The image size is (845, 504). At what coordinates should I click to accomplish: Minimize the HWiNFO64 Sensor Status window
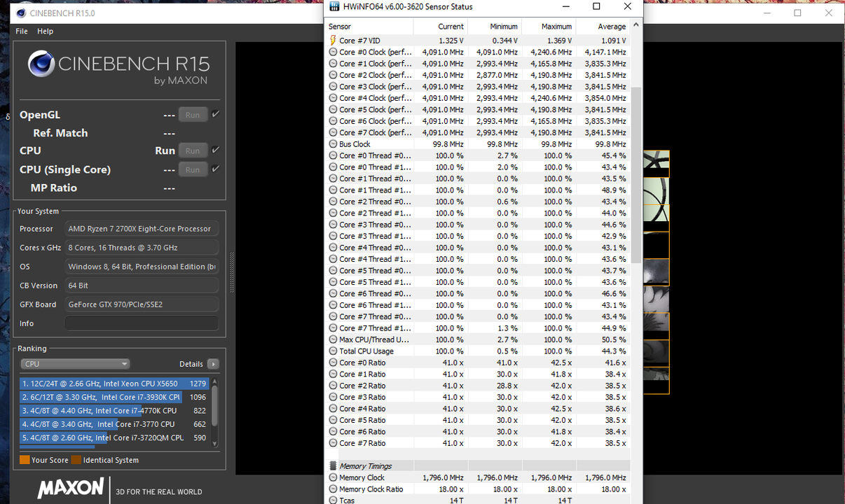pyautogui.click(x=565, y=6)
